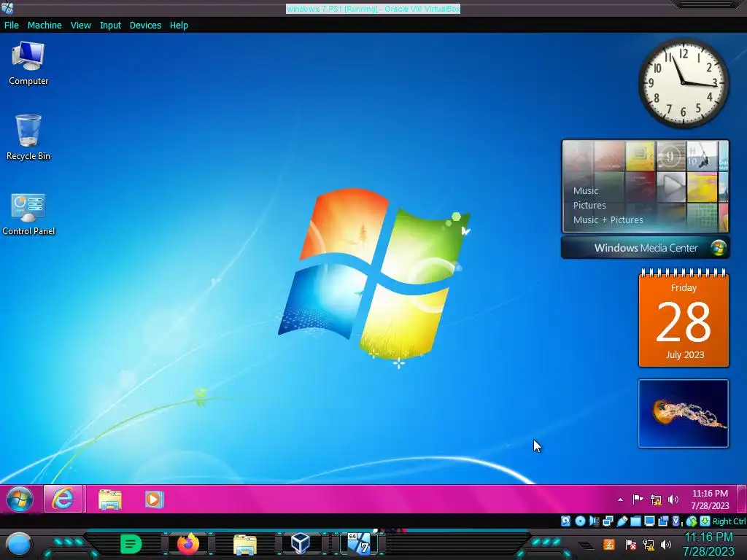
Task: Click VirtualBox audio indicator icon
Action: [594, 521]
